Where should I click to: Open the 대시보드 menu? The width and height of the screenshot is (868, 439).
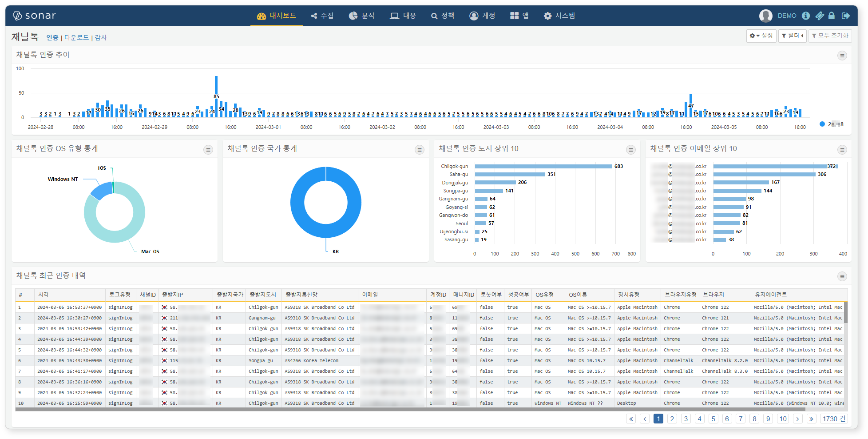click(276, 16)
